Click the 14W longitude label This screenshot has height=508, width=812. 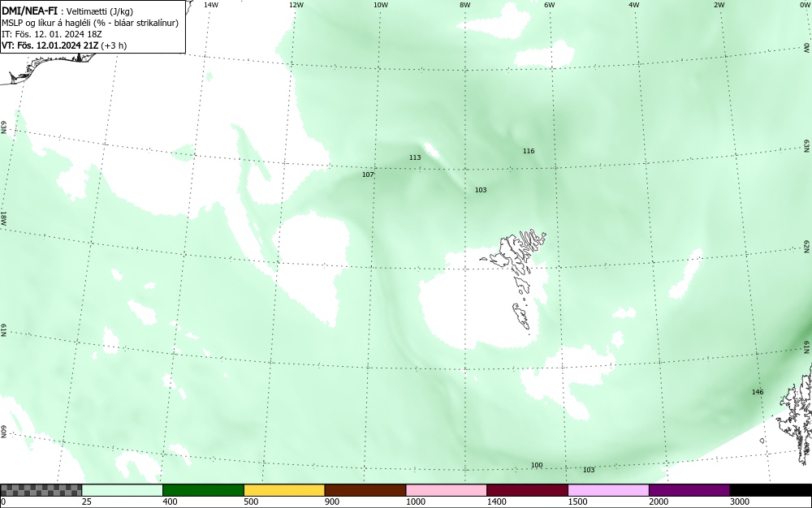click(x=211, y=5)
